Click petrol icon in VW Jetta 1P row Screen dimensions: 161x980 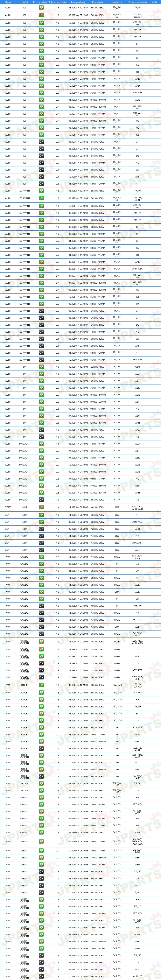pyautogui.click(x=41, y=790)
